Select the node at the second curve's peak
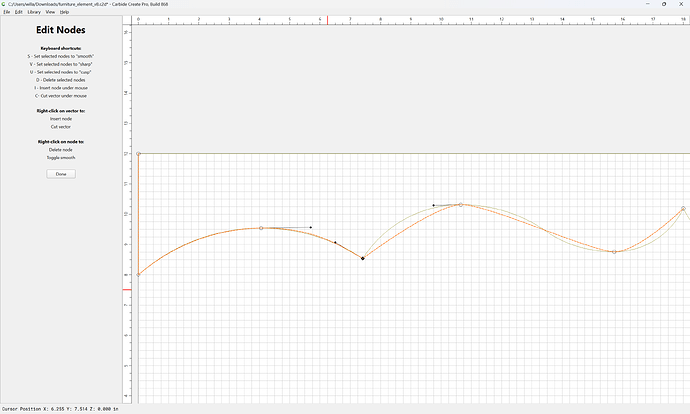Screen dimensions: 690x414 pyautogui.click(x=461, y=205)
